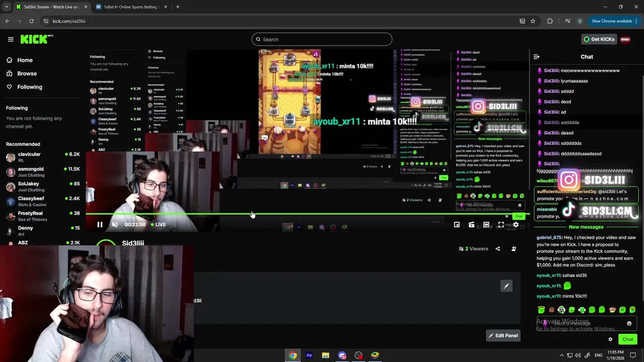Click the share stream icon
Image resolution: width=644 pixels, height=362 pixels.
(498, 249)
